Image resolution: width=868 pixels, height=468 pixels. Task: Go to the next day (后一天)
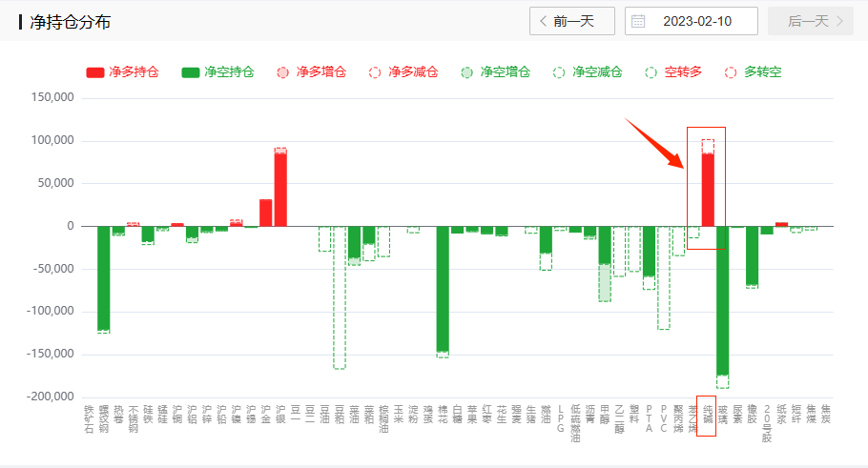[x=809, y=21]
